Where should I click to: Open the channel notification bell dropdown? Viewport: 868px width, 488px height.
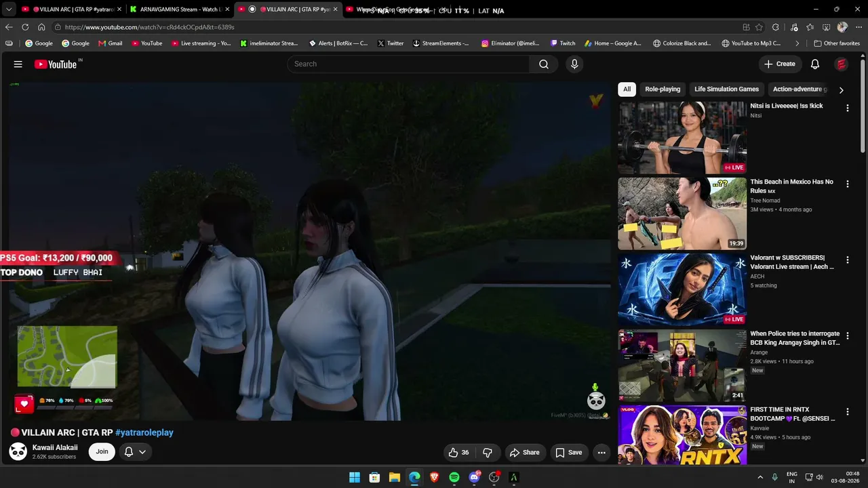click(x=134, y=452)
